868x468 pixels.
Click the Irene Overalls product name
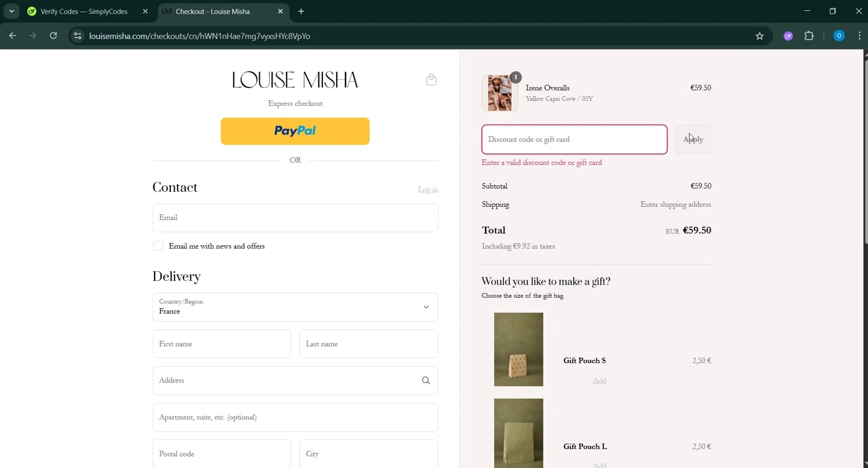click(547, 88)
